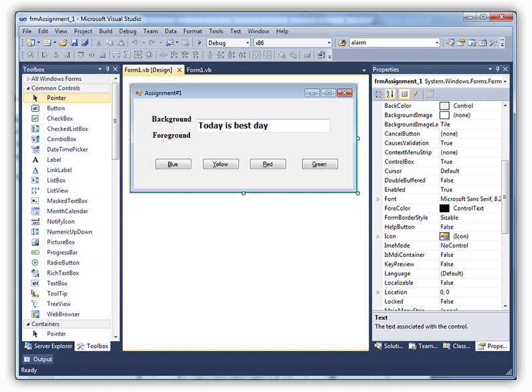Viewport: 532px width, 392px height.
Task: Expand the Icon property row
Action: tap(378, 236)
